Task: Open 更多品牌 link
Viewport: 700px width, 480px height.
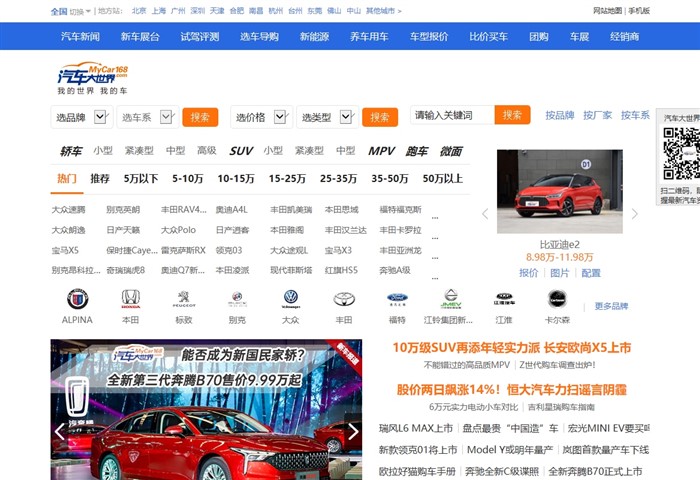Action: [x=611, y=306]
